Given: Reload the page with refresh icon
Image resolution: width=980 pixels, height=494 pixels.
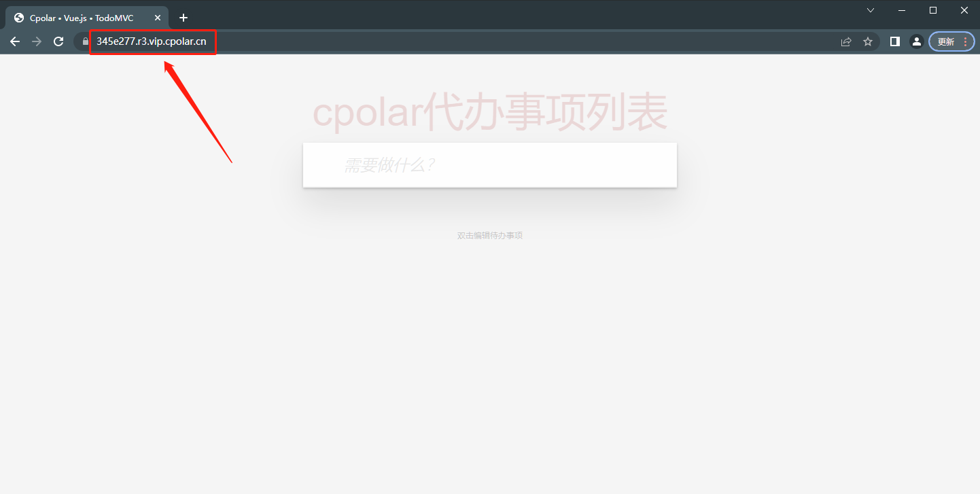Looking at the screenshot, I should point(58,41).
